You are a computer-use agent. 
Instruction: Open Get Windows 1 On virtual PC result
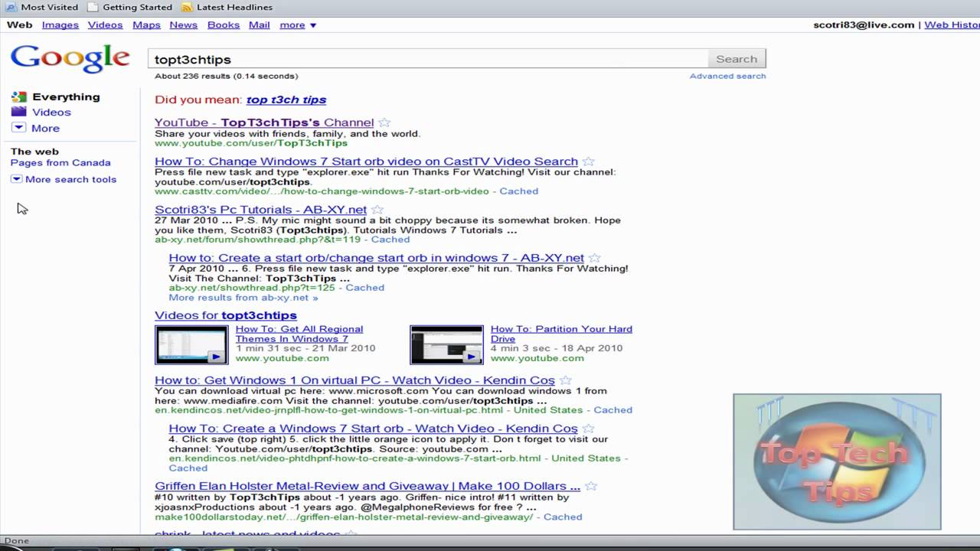(x=355, y=380)
